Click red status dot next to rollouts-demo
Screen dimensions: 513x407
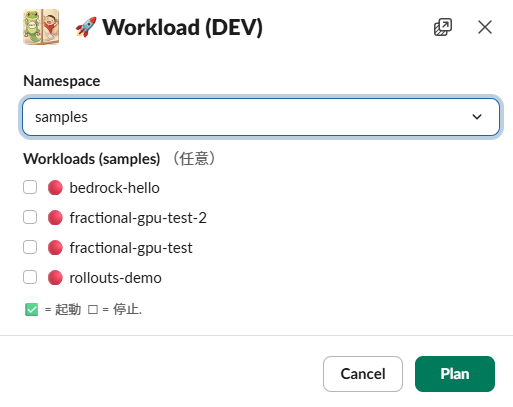[55, 278]
